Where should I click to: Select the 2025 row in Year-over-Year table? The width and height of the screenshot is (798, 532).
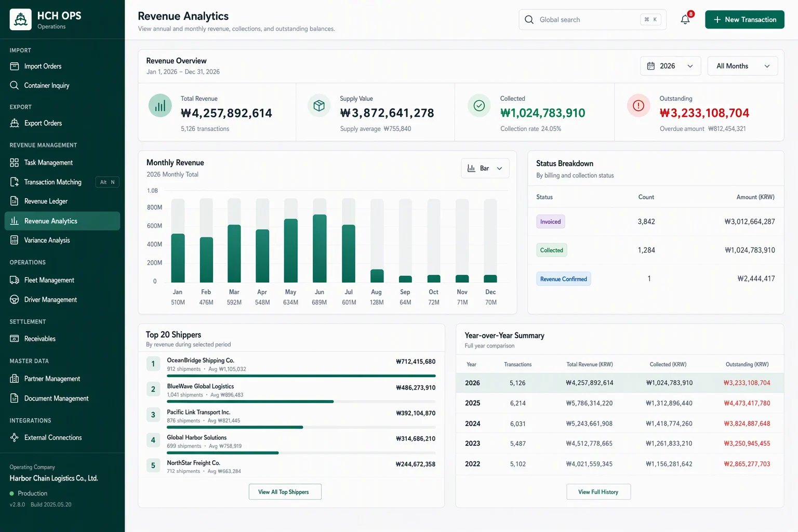click(x=620, y=403)
